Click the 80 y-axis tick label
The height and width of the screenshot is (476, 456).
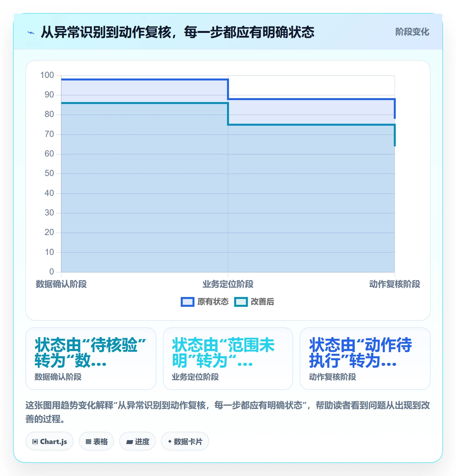pyautogui.click(x=49, y=114)
